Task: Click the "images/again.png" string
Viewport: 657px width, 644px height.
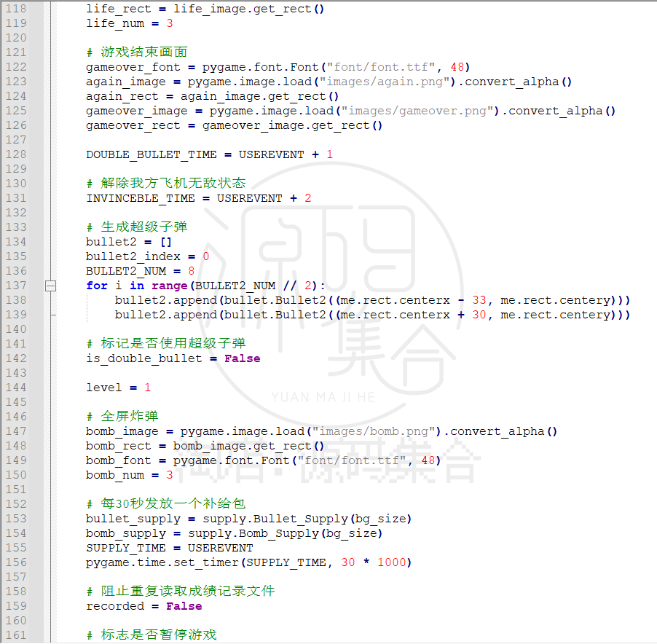Action: 385,82
